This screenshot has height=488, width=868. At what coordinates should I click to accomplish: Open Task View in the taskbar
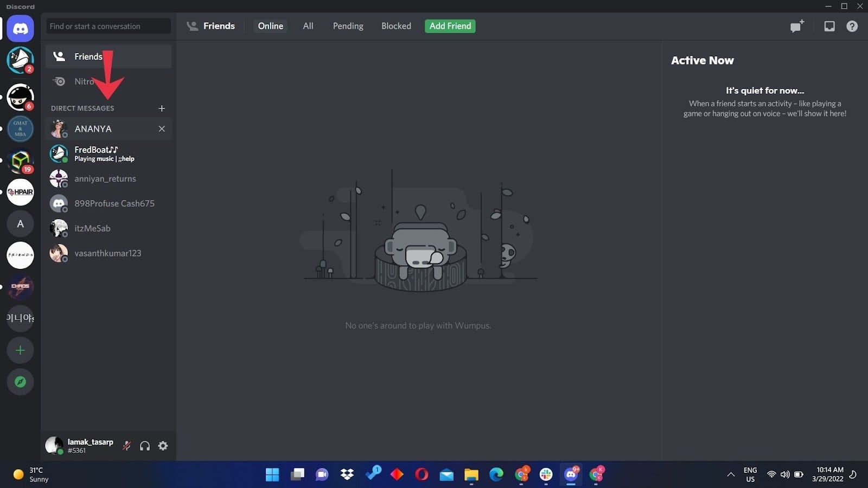[297, 474]
